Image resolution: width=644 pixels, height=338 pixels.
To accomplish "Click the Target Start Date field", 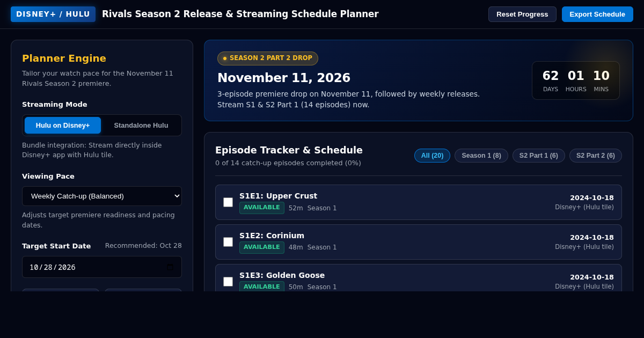I will pos(102,267).
